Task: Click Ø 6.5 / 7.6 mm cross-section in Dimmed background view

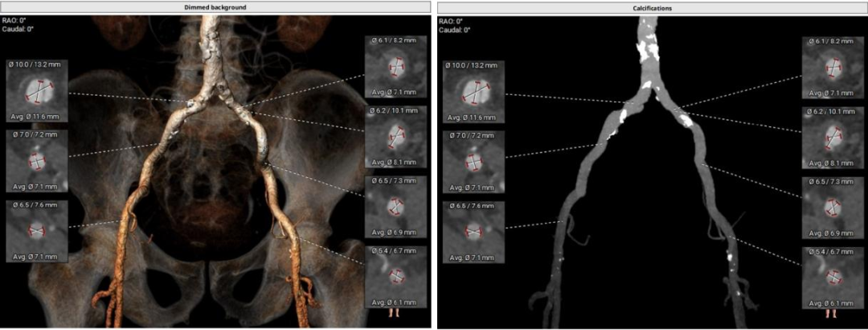Action: pos(37,231)
